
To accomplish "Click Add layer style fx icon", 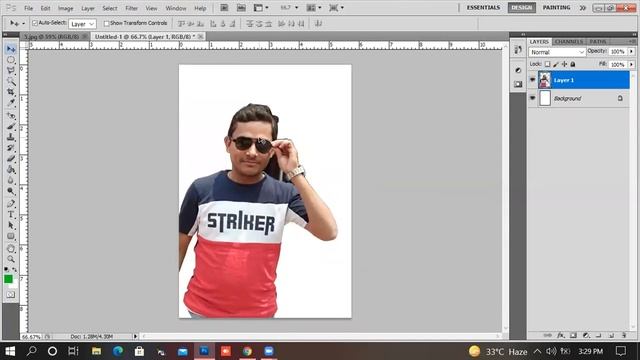I will tap(561, 335).
